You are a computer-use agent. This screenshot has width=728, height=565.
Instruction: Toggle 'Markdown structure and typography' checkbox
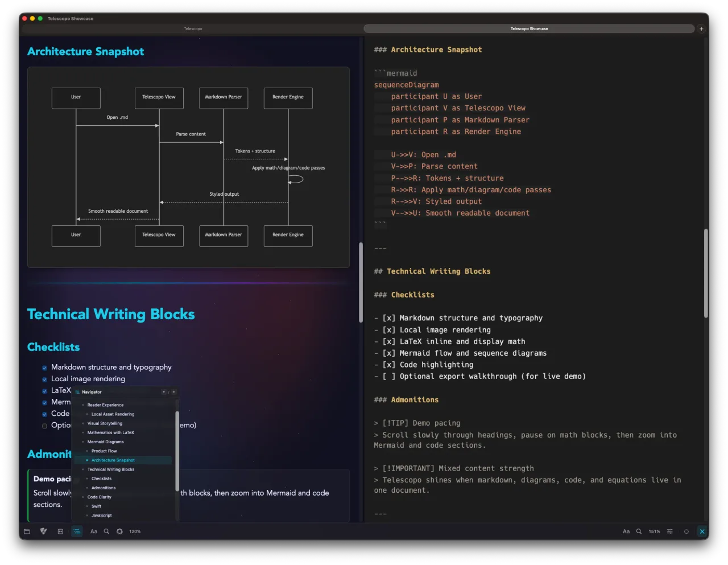[x=44, y=368]
